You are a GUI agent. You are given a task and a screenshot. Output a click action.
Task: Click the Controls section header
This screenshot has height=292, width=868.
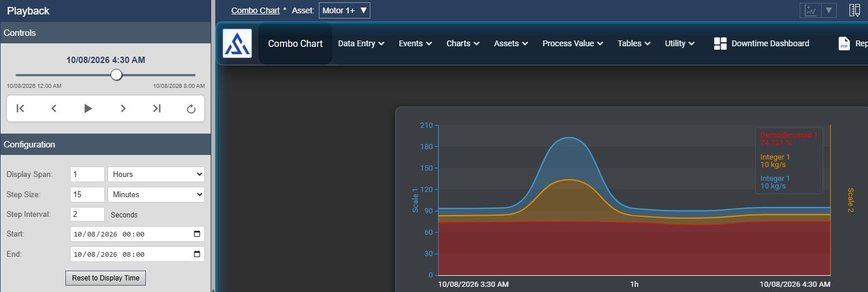point(105,33)
